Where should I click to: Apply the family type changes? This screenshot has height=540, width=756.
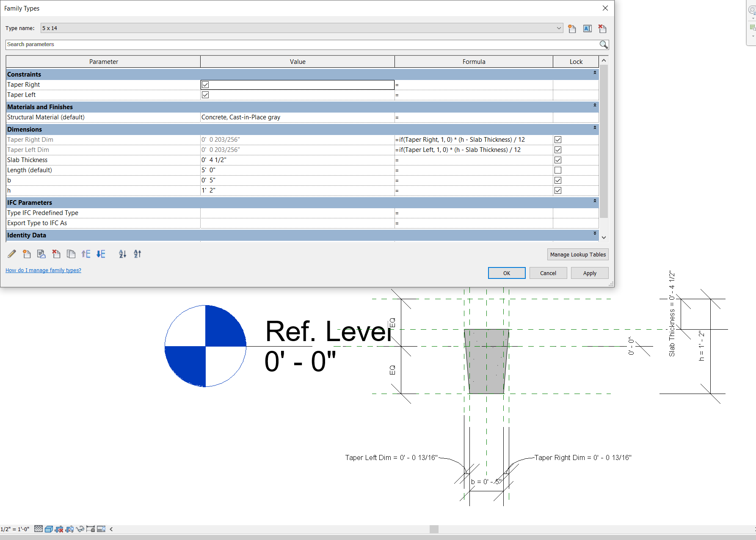point(589,273)
